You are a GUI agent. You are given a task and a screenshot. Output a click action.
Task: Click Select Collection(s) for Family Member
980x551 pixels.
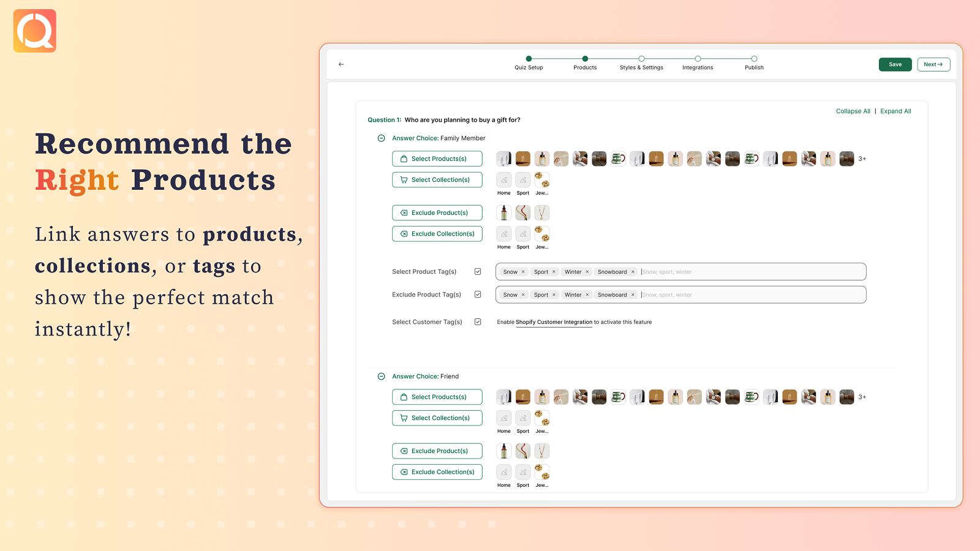point(437,179)
